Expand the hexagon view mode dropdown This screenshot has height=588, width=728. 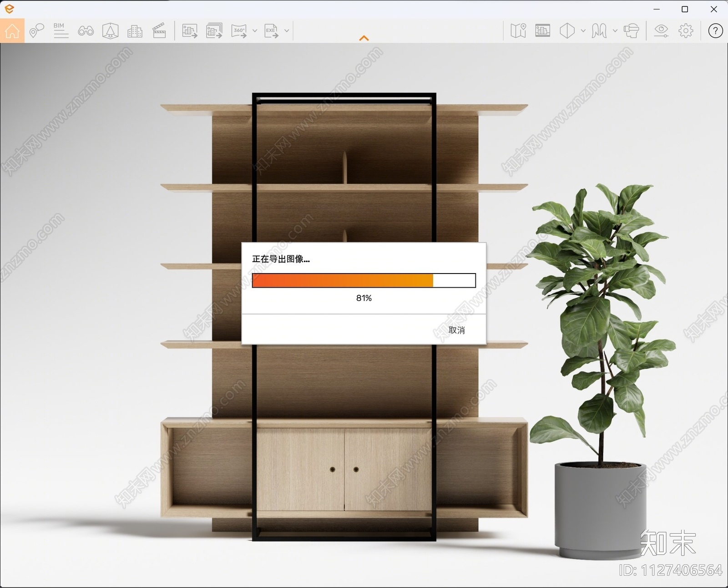(583, 31)
